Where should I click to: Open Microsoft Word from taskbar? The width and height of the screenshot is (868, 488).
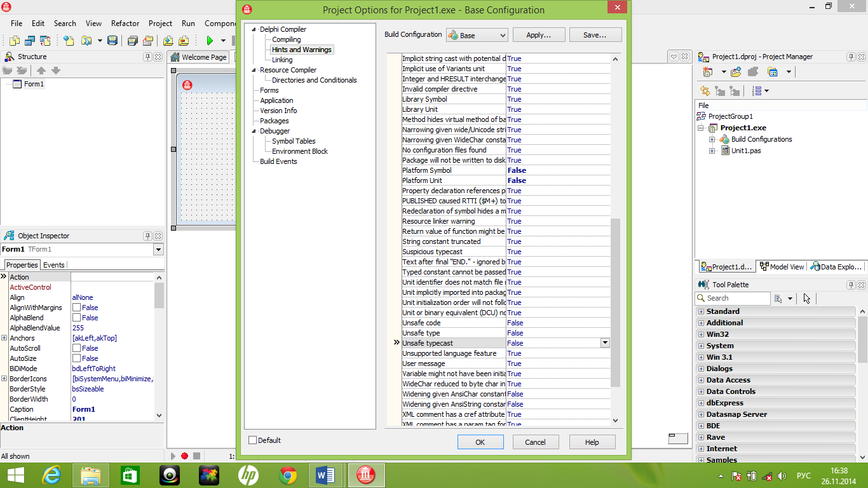tap(325, 475)
